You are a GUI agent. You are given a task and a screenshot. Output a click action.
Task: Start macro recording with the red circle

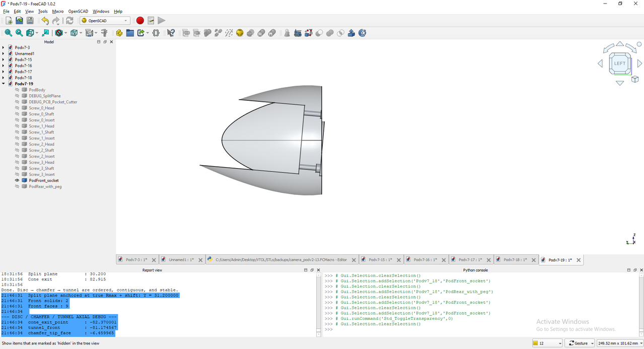pos(140,21)
